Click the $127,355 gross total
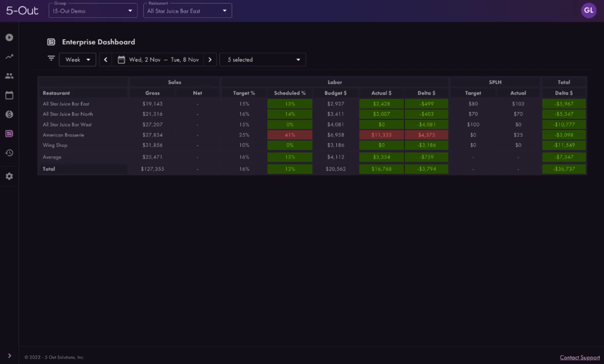 coord(153,169)
